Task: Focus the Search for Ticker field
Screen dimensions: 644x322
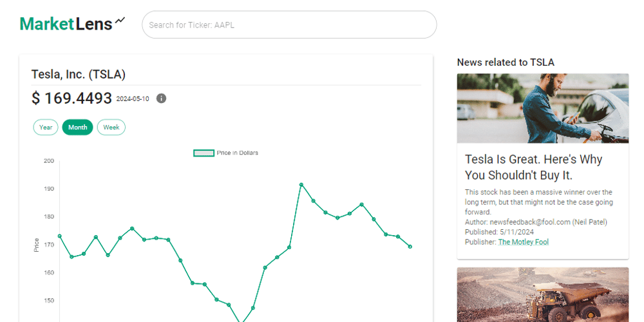Action: point(289,24)
